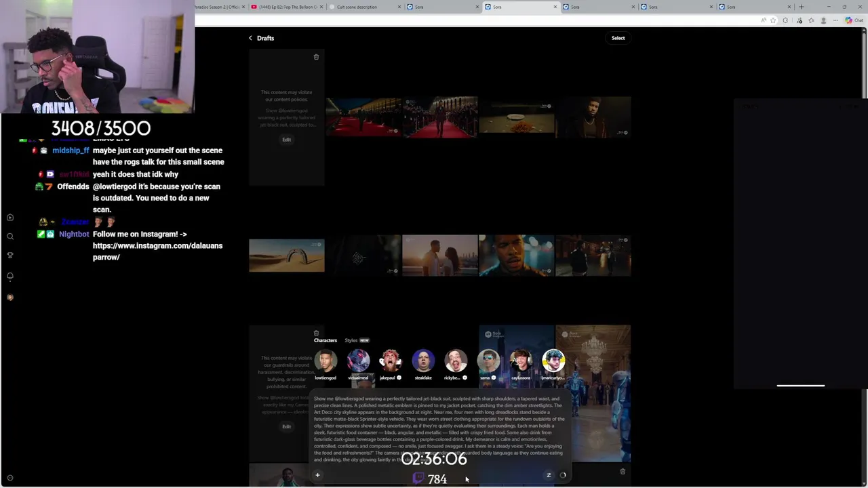The height and width of the screenshot is (488, 868).
Task: Switch to the Characters tab
Action: point(325,340)
